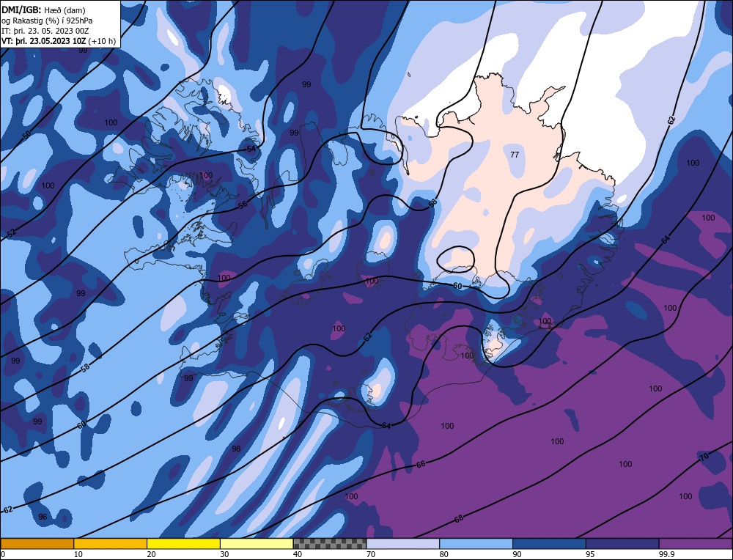Click the humidity value '98' on the map
The image size is (733, 560).
coord(236,449)
